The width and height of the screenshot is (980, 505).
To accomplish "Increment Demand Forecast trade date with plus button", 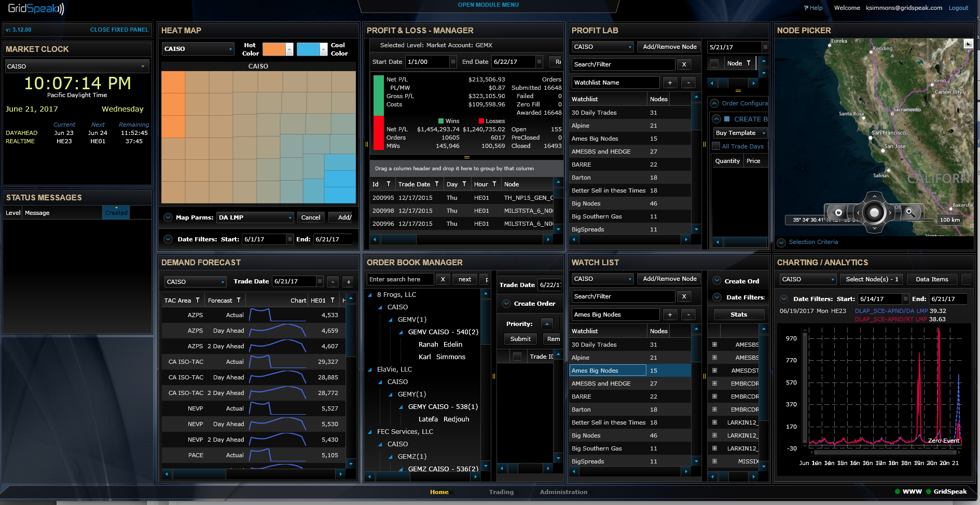I will [349, 282].
